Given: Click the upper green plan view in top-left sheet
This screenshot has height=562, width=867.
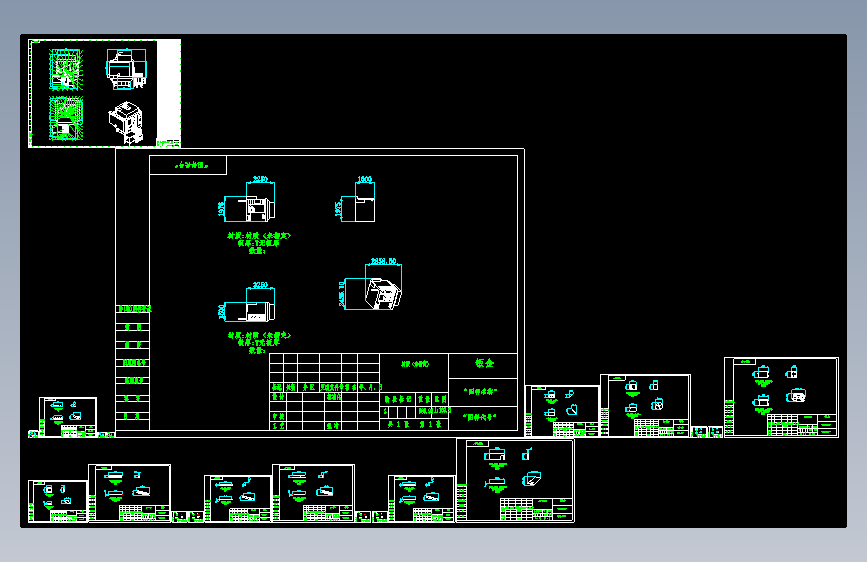Looking at the screenshot, I should pyautogui.click(x=66, y=70).
